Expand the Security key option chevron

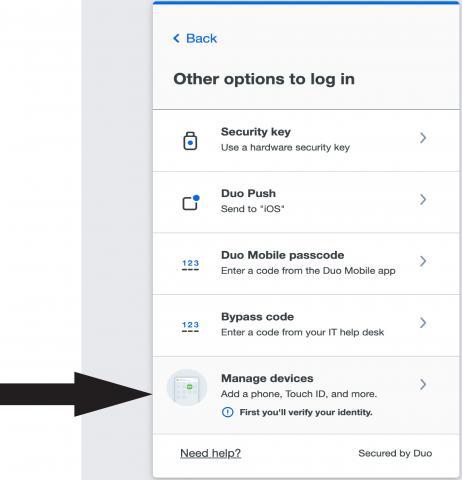click(x=423, y=138)
